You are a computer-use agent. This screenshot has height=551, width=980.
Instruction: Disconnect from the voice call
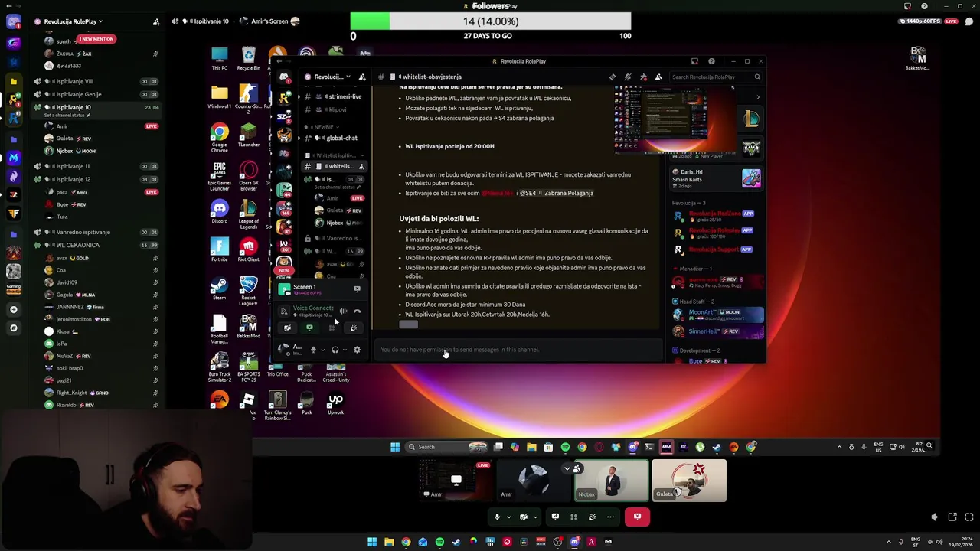(637, 517)
